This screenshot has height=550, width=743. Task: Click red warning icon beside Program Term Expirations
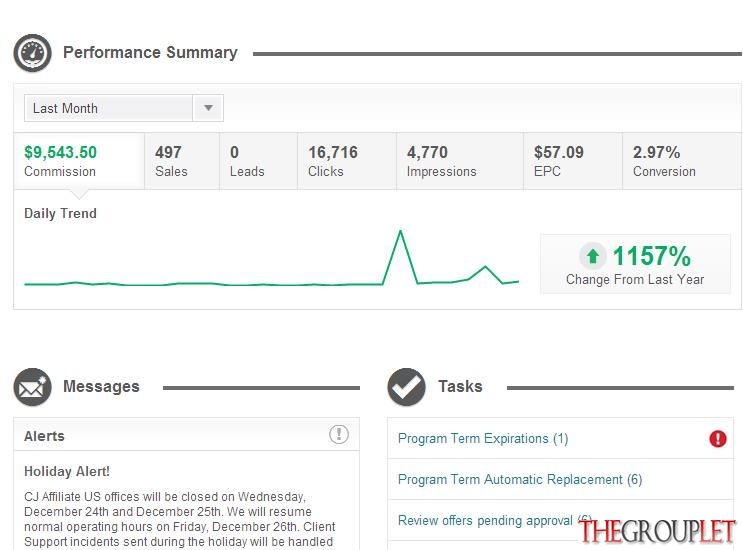pos(717,439)
